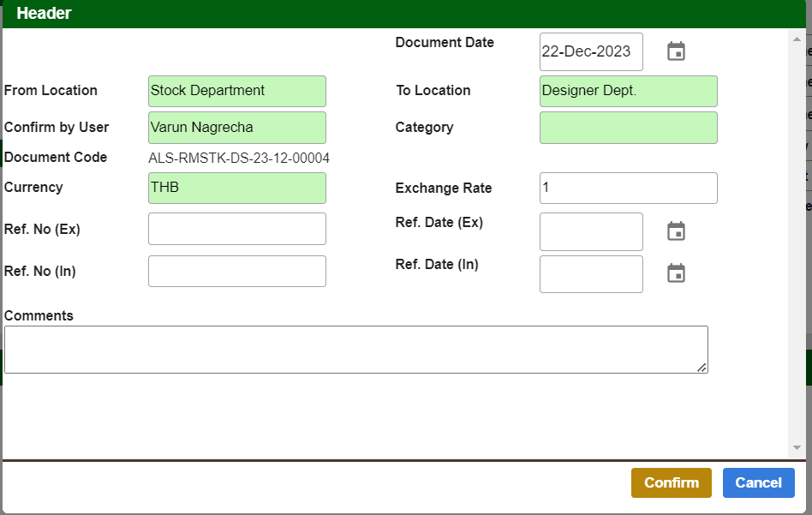The height and width of the screenshot is (515, 812).
Task: Click the Ref. No (In) text box
Action: coord(237,272)
